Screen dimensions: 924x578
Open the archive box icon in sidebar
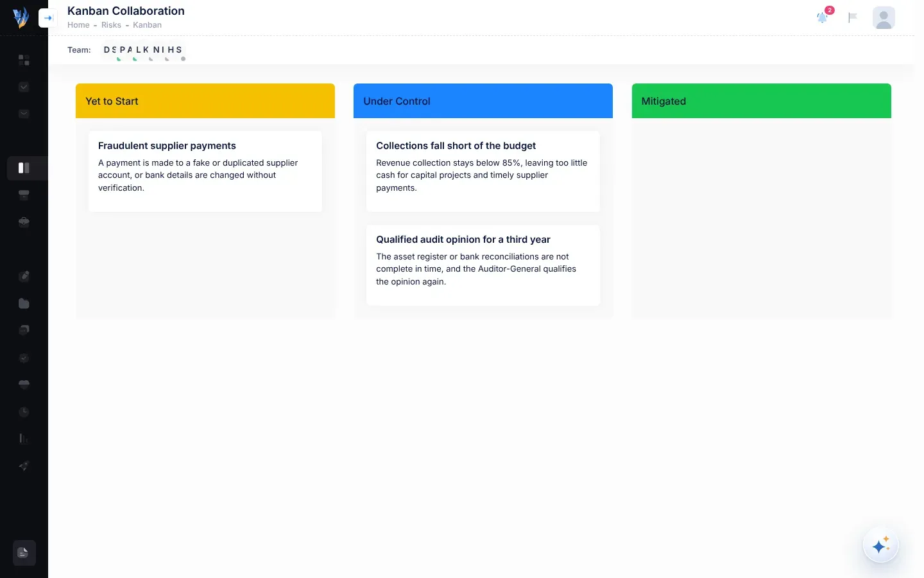coord(24,195)
